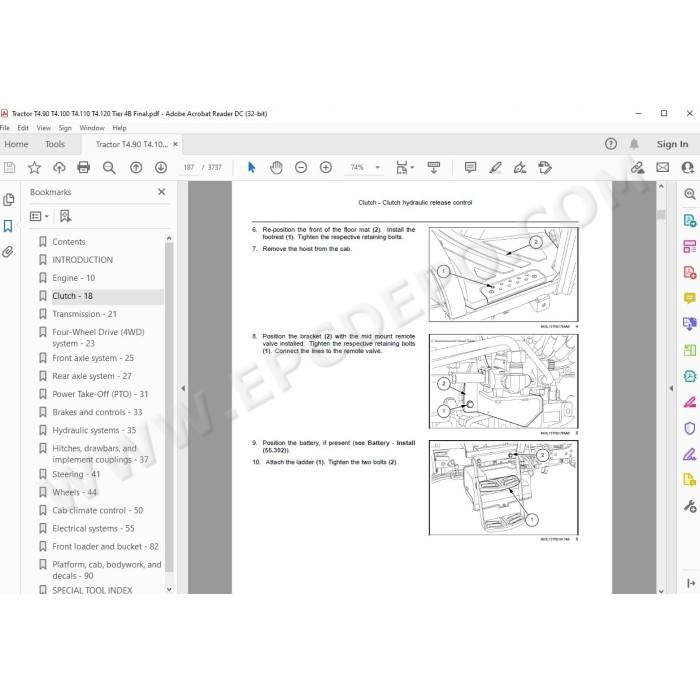Collapse the right tools pane arrow

(671, 388)
